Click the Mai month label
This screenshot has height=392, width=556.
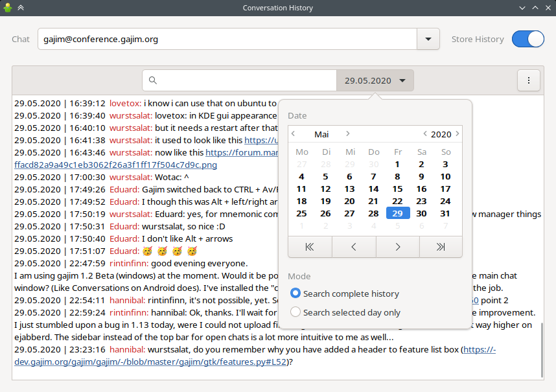point(321,134)
